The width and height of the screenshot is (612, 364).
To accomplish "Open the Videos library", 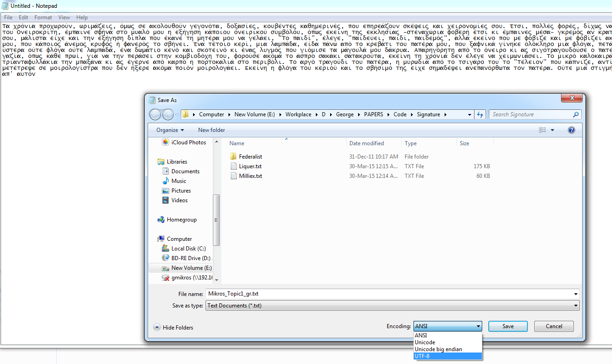I will [179, 200].
